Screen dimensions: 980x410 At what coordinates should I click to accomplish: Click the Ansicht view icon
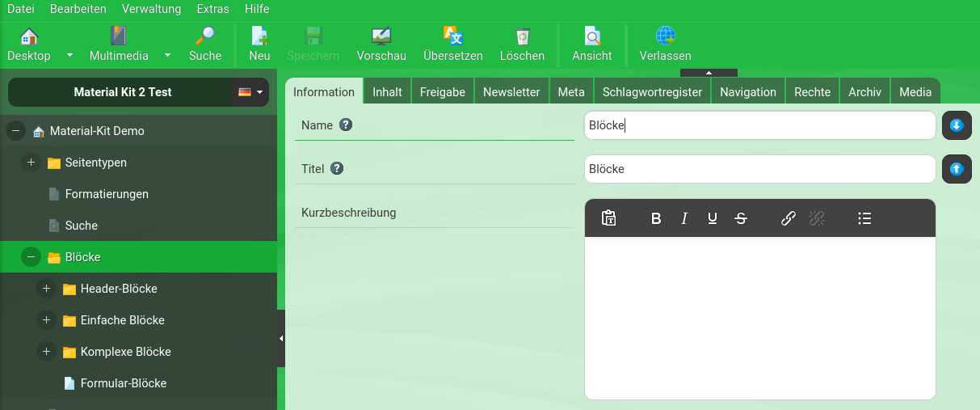pos(591,37)
